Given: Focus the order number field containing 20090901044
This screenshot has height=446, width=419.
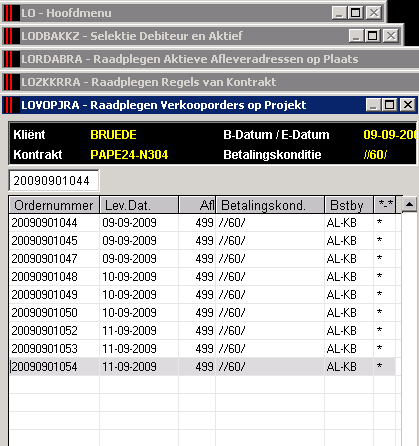Looking at the screenshot, I should tap(54, 181).
